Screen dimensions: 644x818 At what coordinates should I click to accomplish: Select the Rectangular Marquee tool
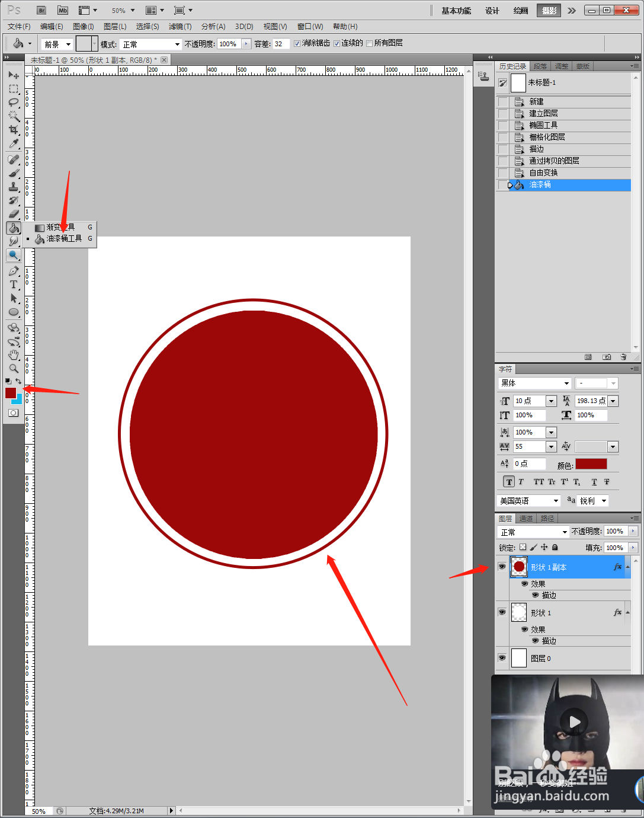(x=13, y=89)
